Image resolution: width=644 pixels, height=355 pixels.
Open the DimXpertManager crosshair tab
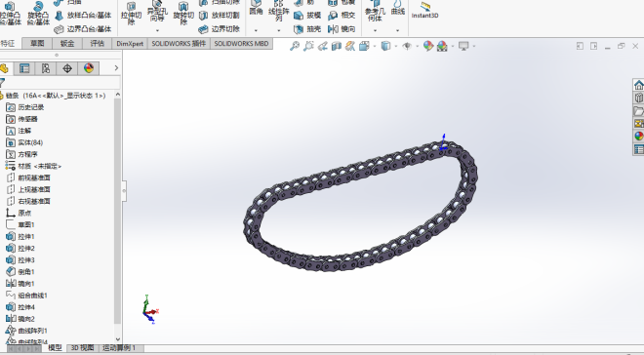tap(67, 68)
